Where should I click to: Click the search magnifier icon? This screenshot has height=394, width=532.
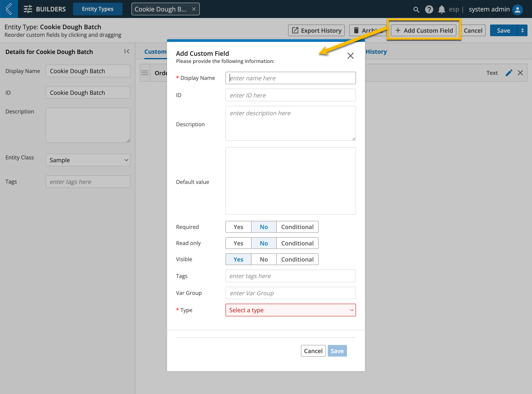416,10
